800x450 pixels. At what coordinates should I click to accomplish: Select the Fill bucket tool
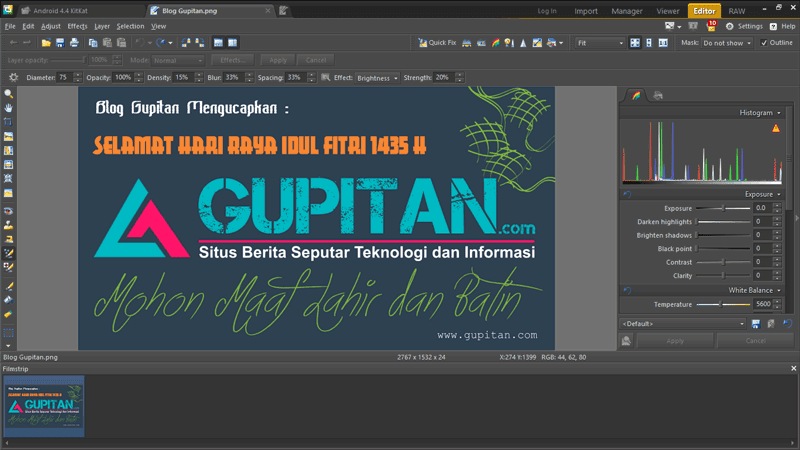[x=9, y=300]
